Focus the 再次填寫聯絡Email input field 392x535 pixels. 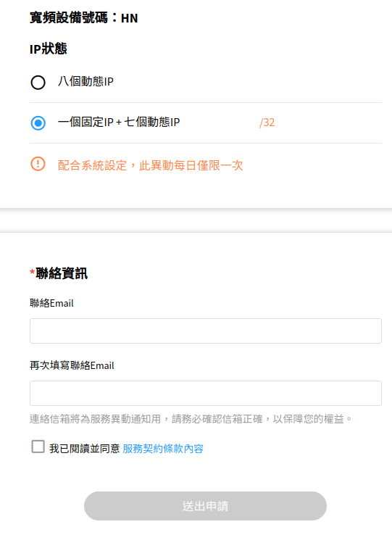click(205, 393)
